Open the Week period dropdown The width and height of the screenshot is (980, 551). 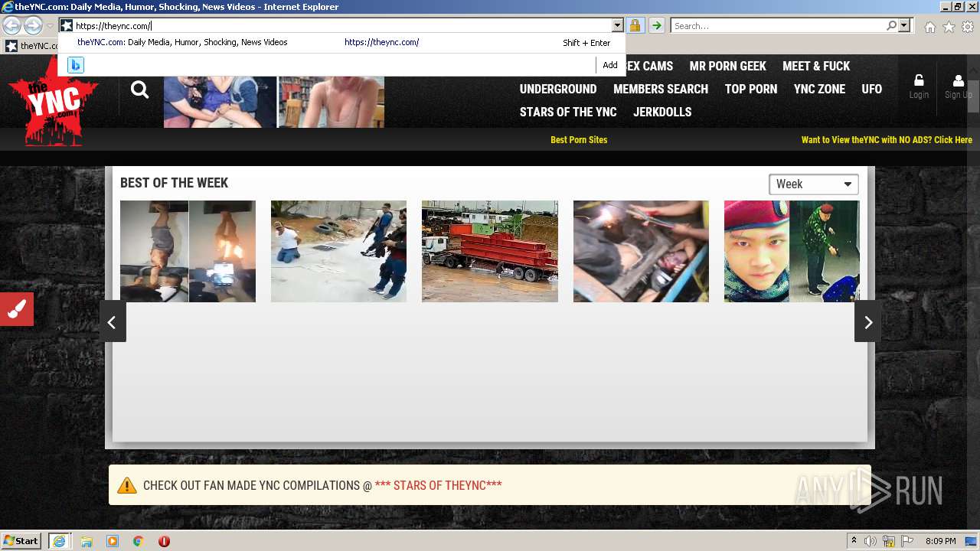tap(813, 184)
